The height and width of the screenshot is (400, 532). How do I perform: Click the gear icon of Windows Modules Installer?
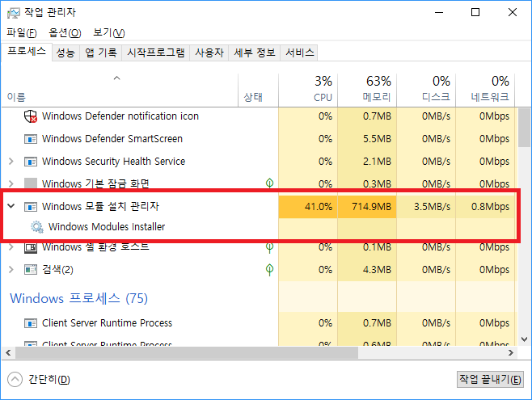[x=37, y=227]
